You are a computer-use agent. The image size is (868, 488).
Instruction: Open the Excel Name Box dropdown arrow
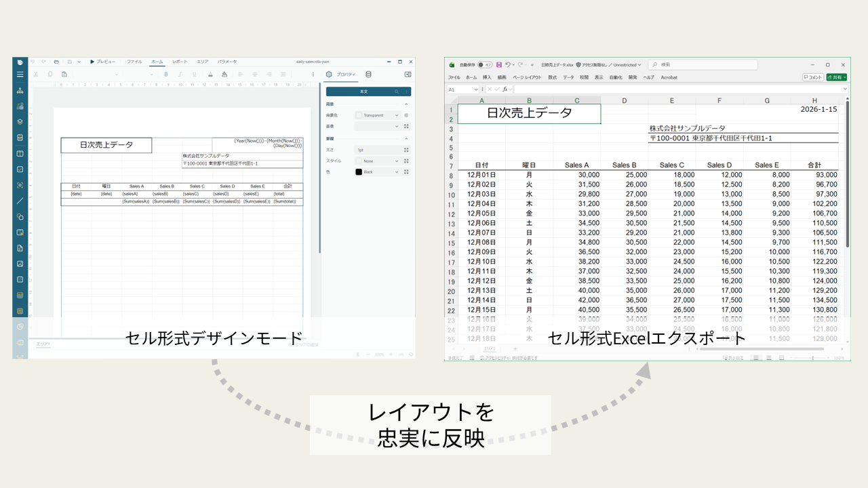click(x=475, y=89)
